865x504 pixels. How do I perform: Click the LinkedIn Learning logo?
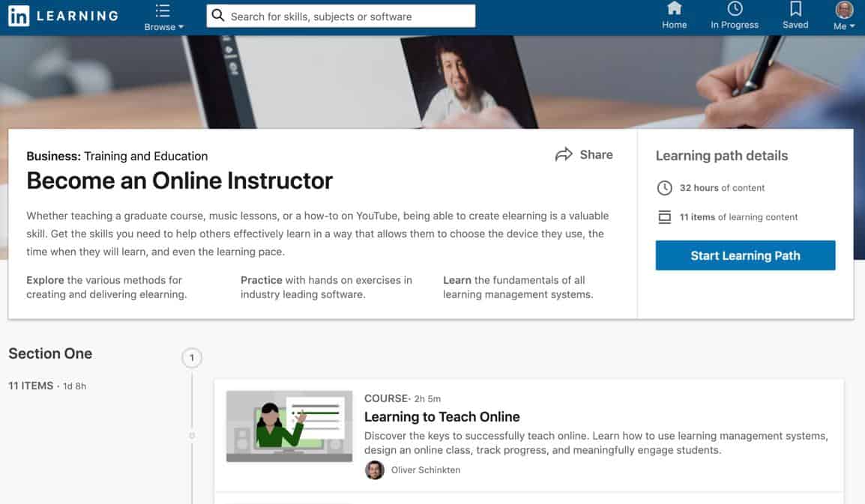click(63, 16)
